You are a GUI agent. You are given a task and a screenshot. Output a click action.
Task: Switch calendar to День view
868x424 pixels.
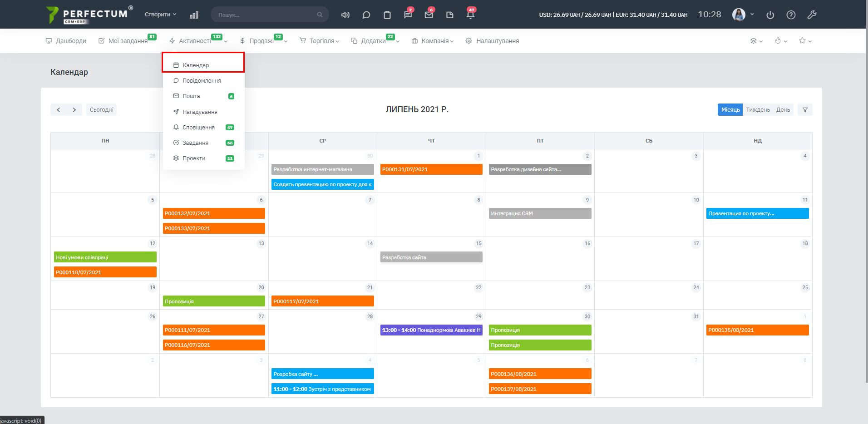tap(783, 110)
